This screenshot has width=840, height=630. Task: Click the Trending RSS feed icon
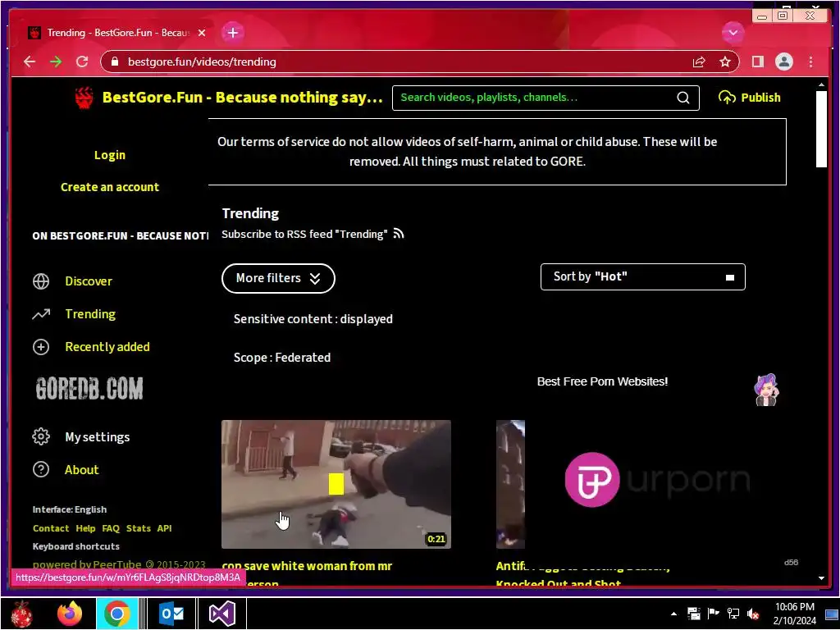(398, 234)
